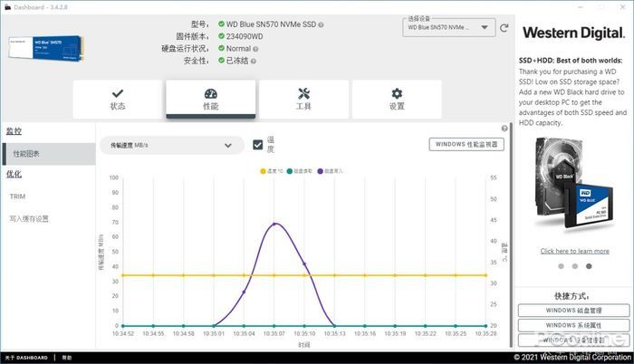This screenshot has height=364, width=634.
Task: Click green check beside firmware 234090WD
Action: pyautogui.click(x=221, y=36)
